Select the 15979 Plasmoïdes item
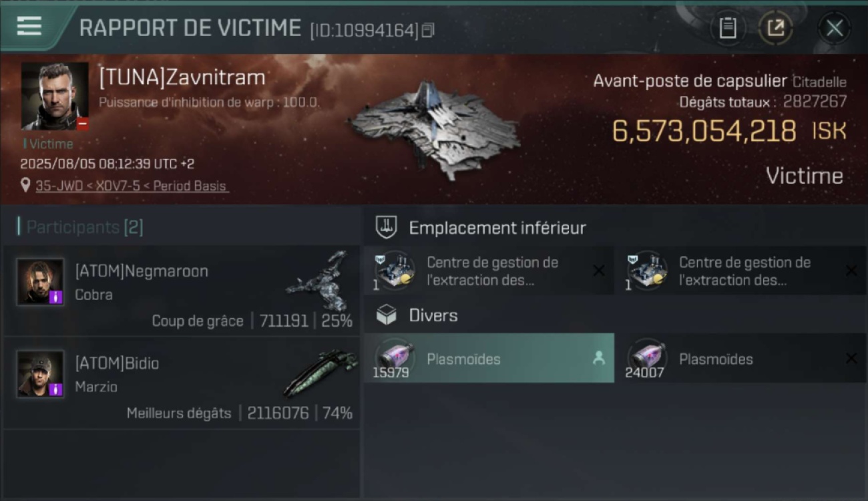 pyautogui.click(x=489, y=358)
